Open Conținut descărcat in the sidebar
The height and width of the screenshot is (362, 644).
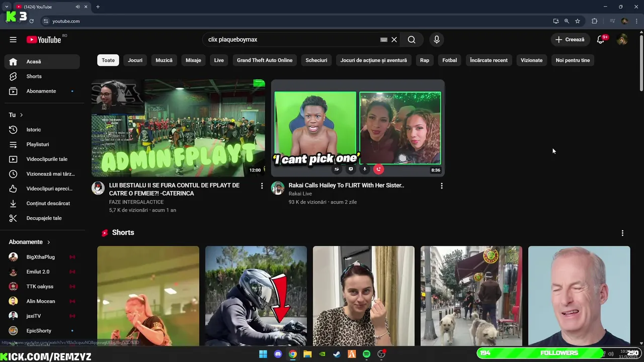pos(42,204)
